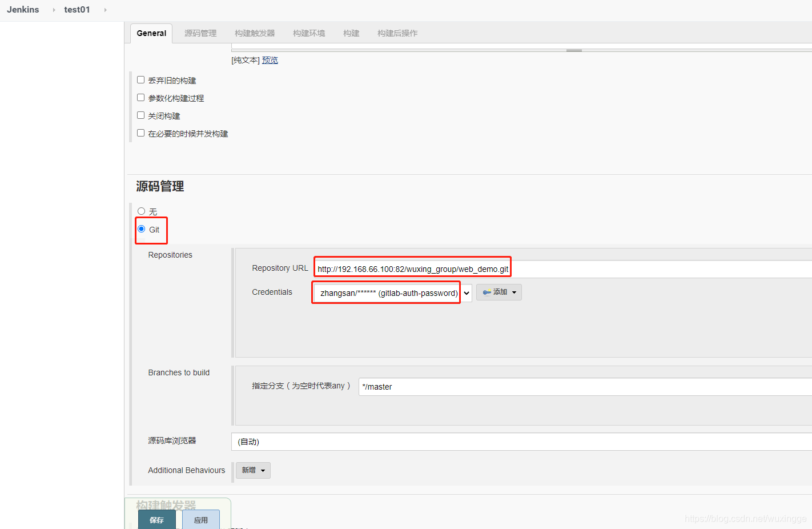Click the 应用 apply button
The image size is (812, 529).
coord(201,519)
